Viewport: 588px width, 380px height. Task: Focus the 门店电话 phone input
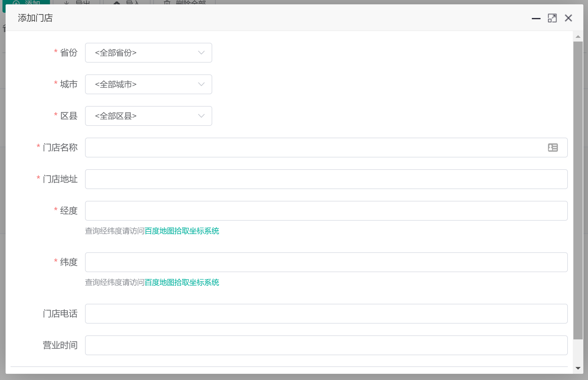tap(326, 314)
